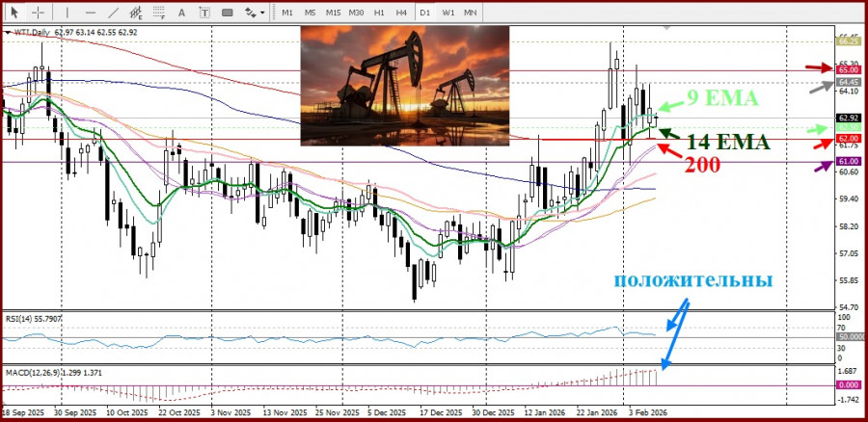This screenshot has width=868, height=422.
Task: Switch chart to W1 timeframe
Action: click(x=448, y=13)
